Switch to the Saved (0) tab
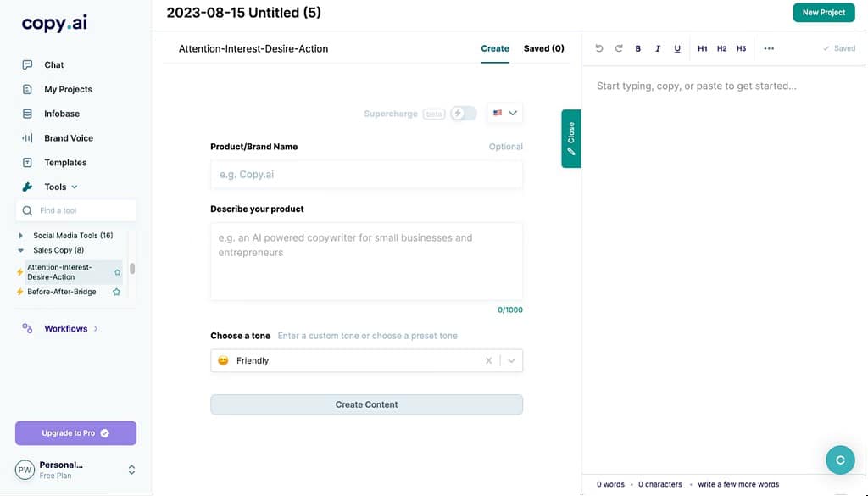 (x=543, y=48)
